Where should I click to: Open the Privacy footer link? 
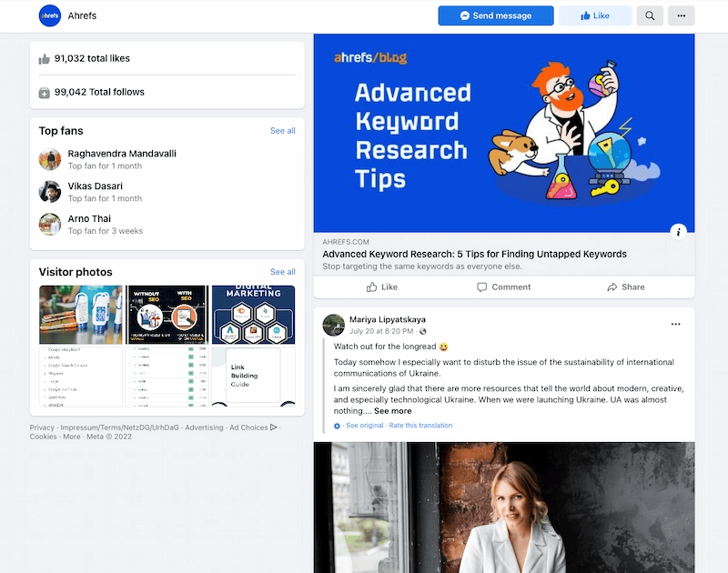click(x=42, y=427)
